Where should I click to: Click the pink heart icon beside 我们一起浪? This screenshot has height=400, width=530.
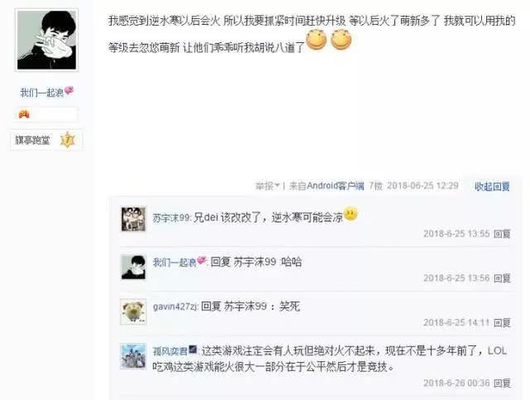point(69,91)
